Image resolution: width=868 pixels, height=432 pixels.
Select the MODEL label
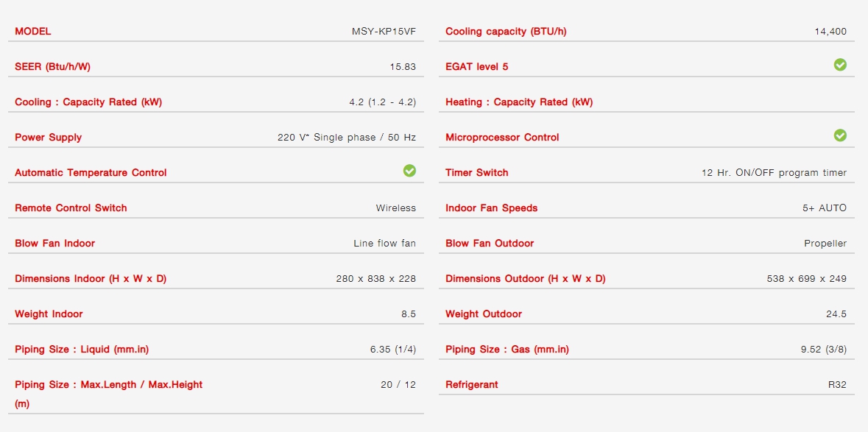32,32
